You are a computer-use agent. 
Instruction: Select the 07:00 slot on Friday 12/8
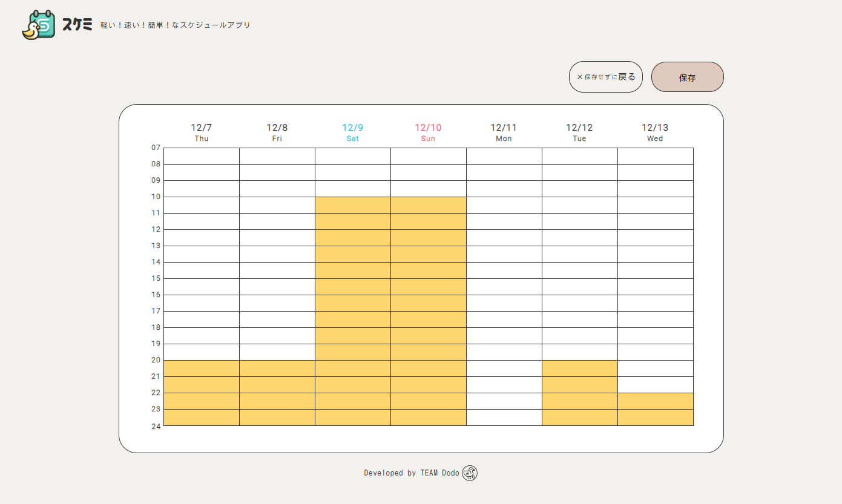pos(277,155)
